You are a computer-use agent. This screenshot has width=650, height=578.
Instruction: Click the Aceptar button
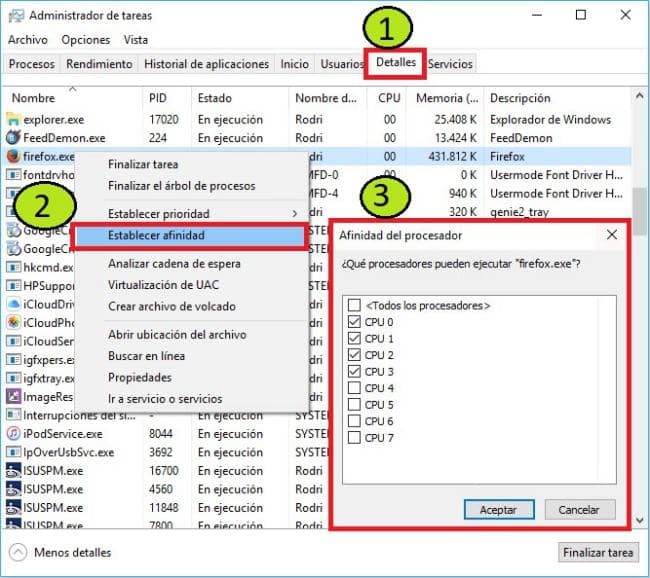tap(499, 509)
